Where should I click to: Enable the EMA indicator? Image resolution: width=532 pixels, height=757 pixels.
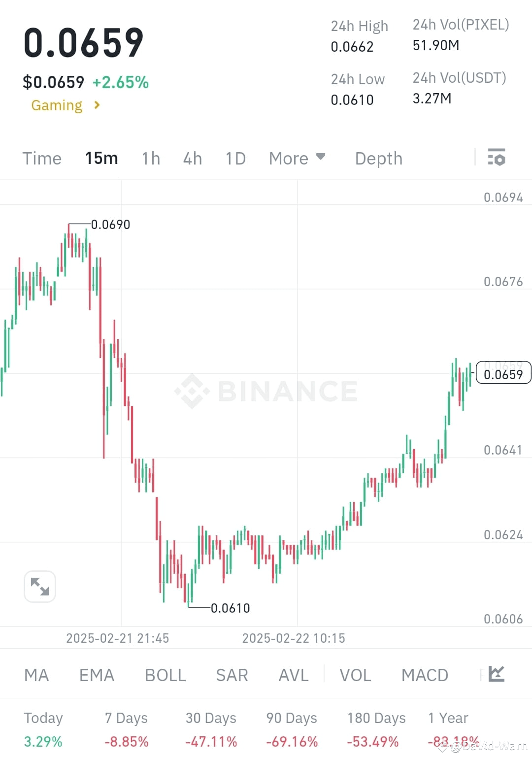(97, 675)
